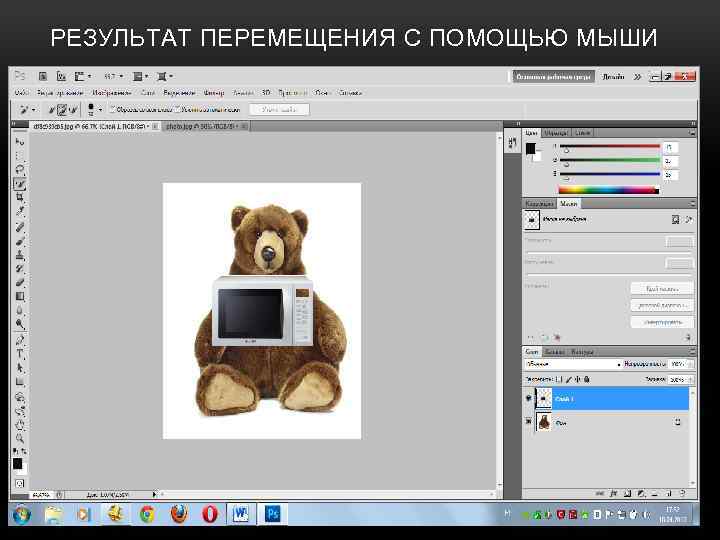720x540 pixels.
Task: Select the Lasso tool
Action: (19, 169)
